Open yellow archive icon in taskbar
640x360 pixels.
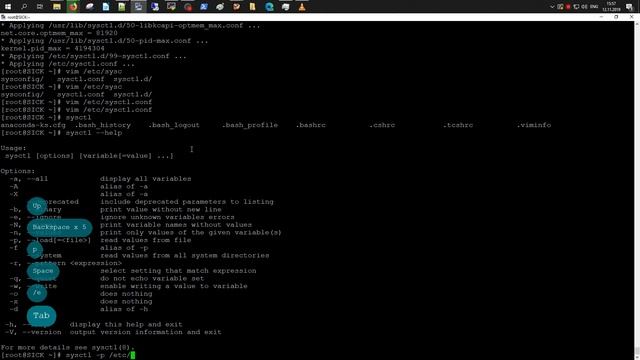pyautogui.click(x=253, y=7)
